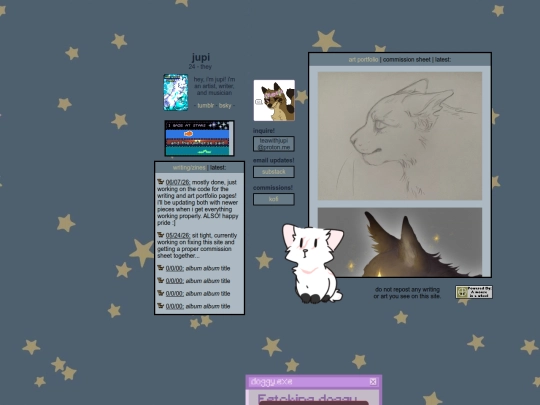Click the substack button
The image size is (540, 405).
coord(274,172)
